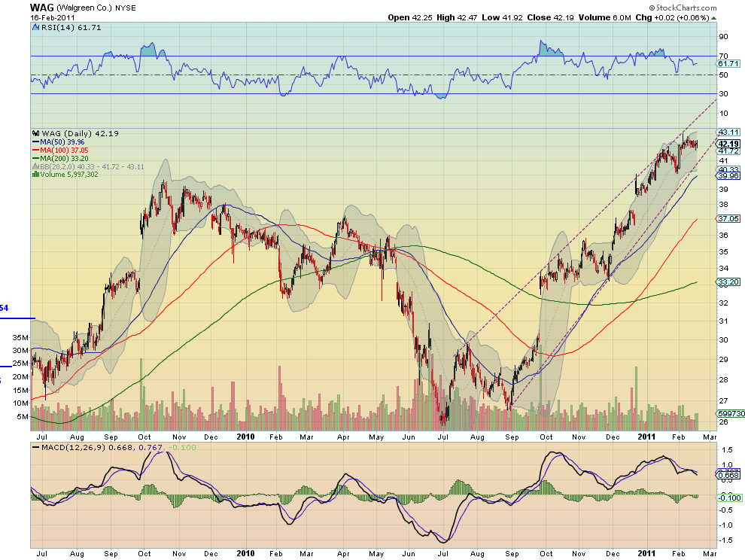This screenshot has height=560, width=745.
Task: Click the 30 oversold level label on RSI
Action: point(724,93)
